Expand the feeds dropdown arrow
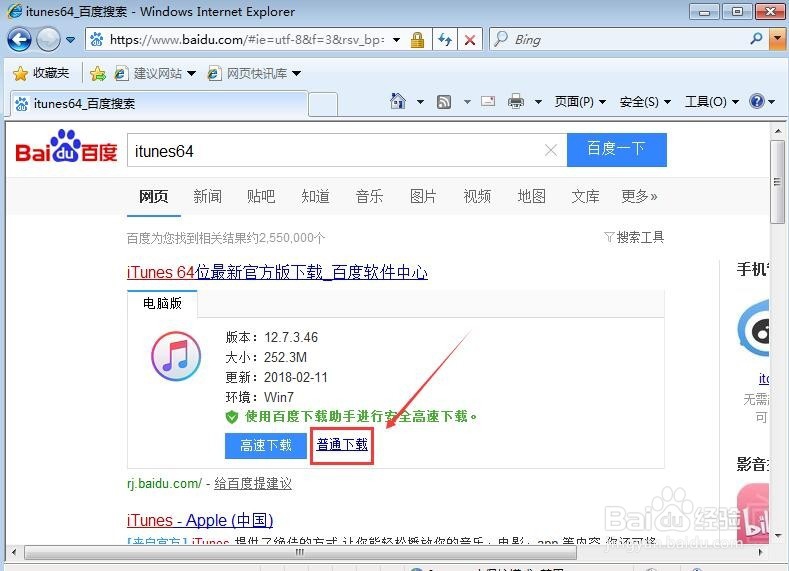Viewport: 789px width, 571px height. [467, 102]
